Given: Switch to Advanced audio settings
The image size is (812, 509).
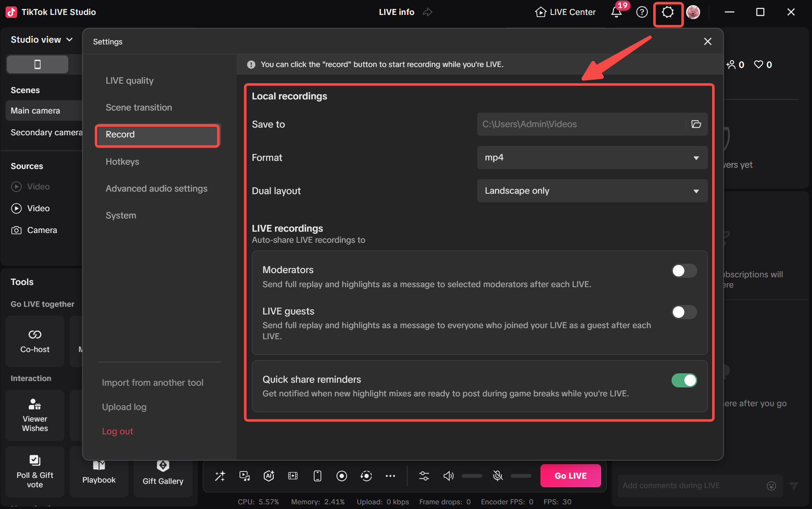Looking at the screenshot, I should [156, 188].
